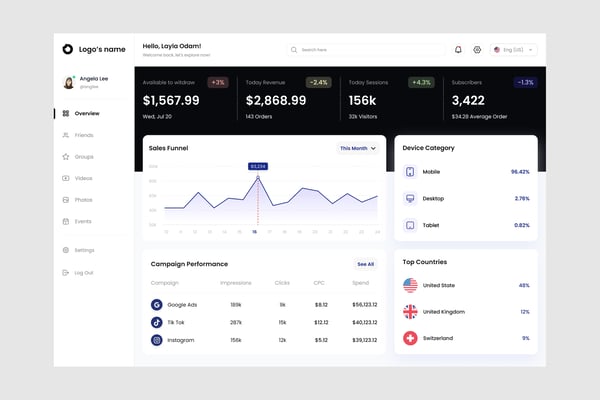Click the 156k sessions value
The image size is (600, 400).
(362, 100)
